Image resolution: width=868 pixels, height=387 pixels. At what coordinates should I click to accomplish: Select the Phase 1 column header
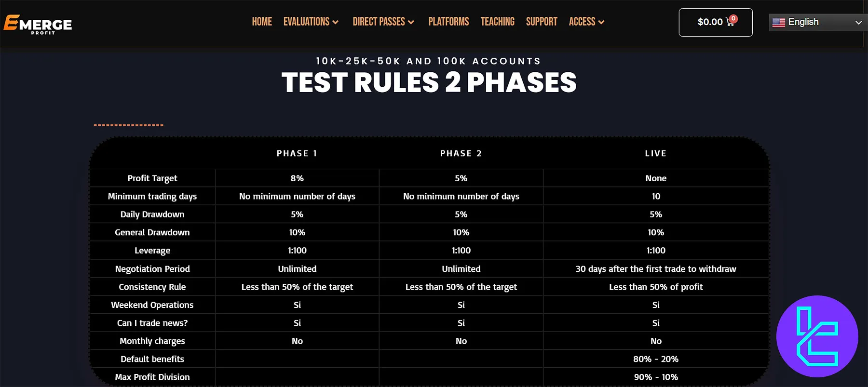(x=297, y=153)
